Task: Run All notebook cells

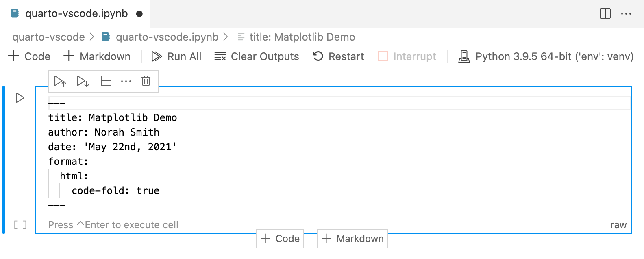Action: pos(176,56)
